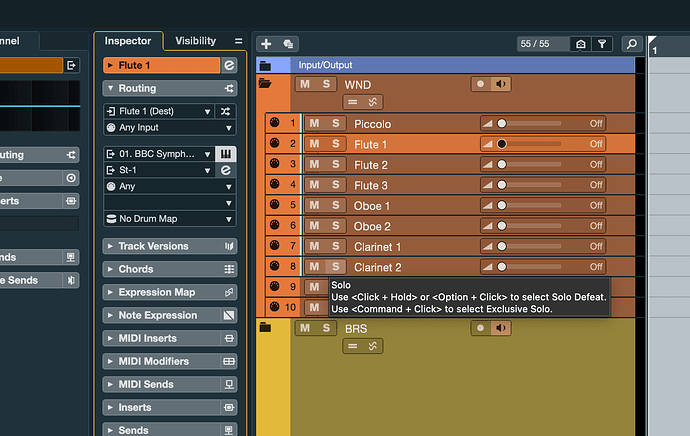Click the BRS folder track name
This screenshot has height=436, width=690.
point(356,328)
